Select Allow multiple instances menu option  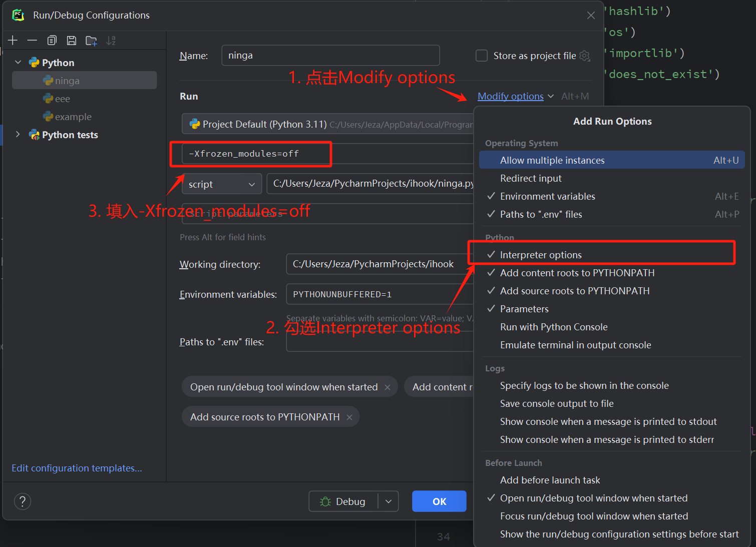coord(552,160)
